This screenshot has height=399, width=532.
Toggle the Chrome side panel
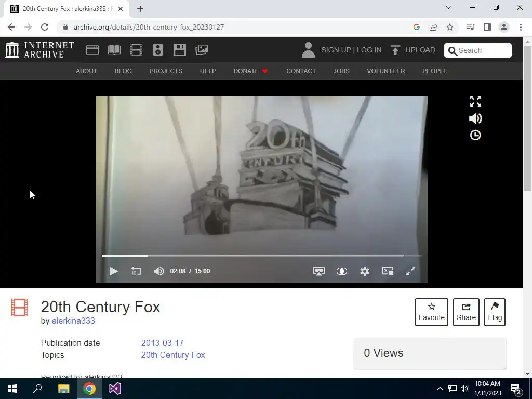click(487, 27)
